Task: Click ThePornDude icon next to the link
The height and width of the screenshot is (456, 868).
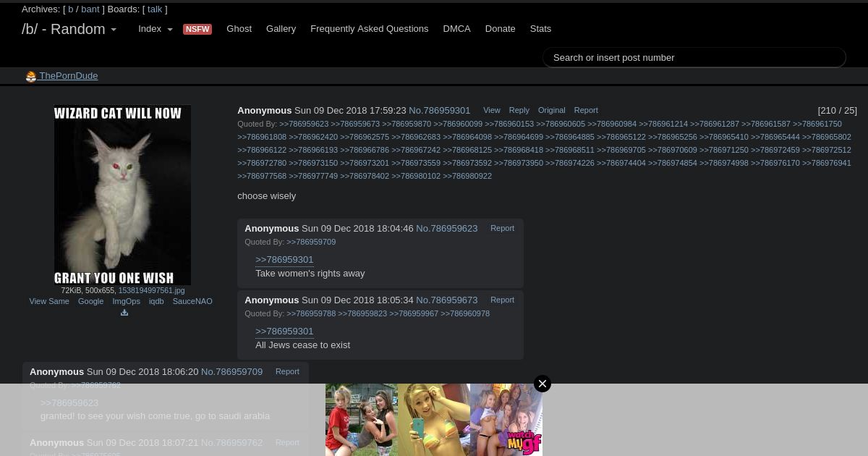Action: (x=31, y=77)
